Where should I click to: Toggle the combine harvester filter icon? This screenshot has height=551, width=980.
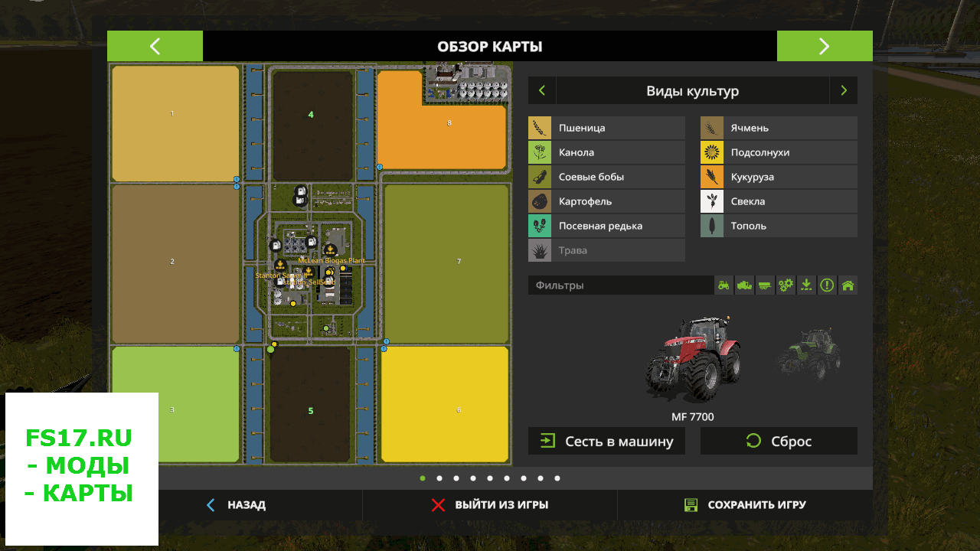[x=744, y=285]
